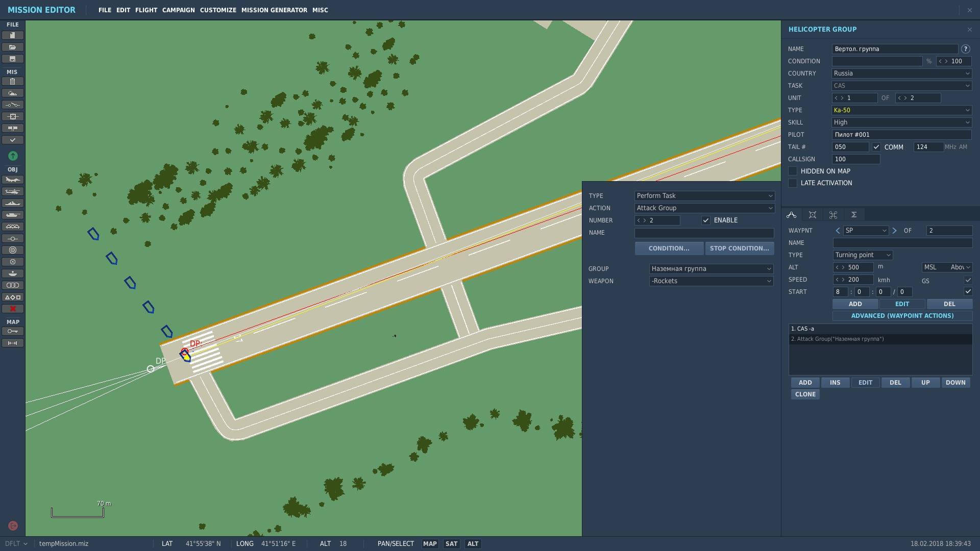Open the WEAPON dropdown showing Rockets
Image resolution: width=980 pixels, height=551 pixels.
click(711, 281)
